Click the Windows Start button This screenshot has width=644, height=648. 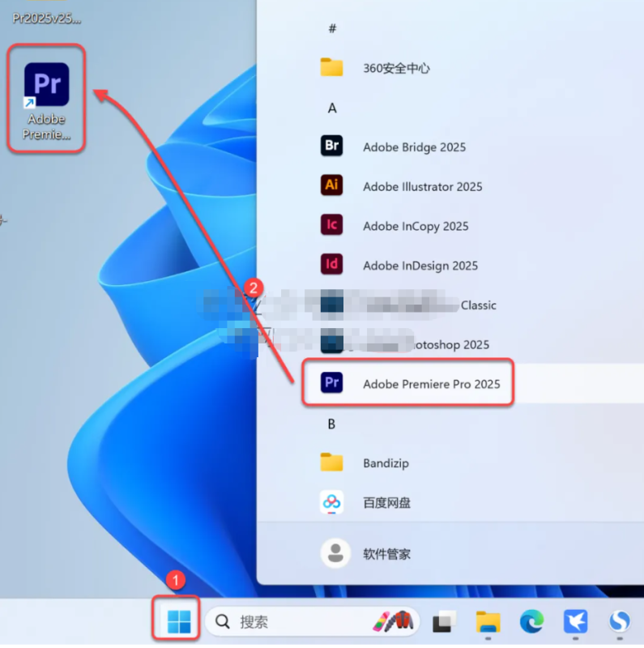click(178, 621)
